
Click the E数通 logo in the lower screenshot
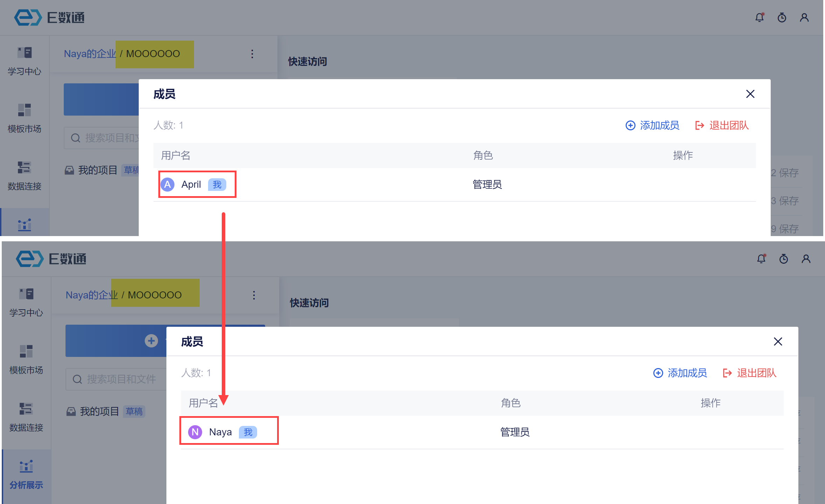51,259
